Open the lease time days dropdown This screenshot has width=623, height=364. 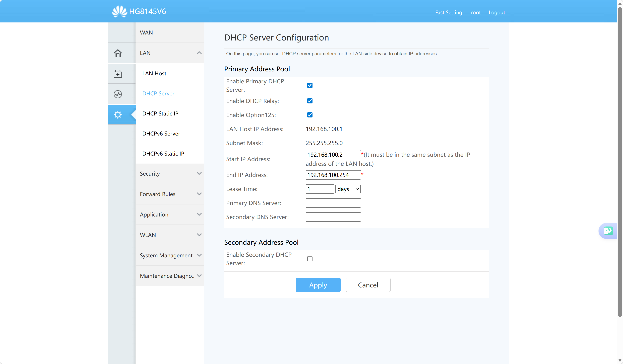click(x=348, y=189)
